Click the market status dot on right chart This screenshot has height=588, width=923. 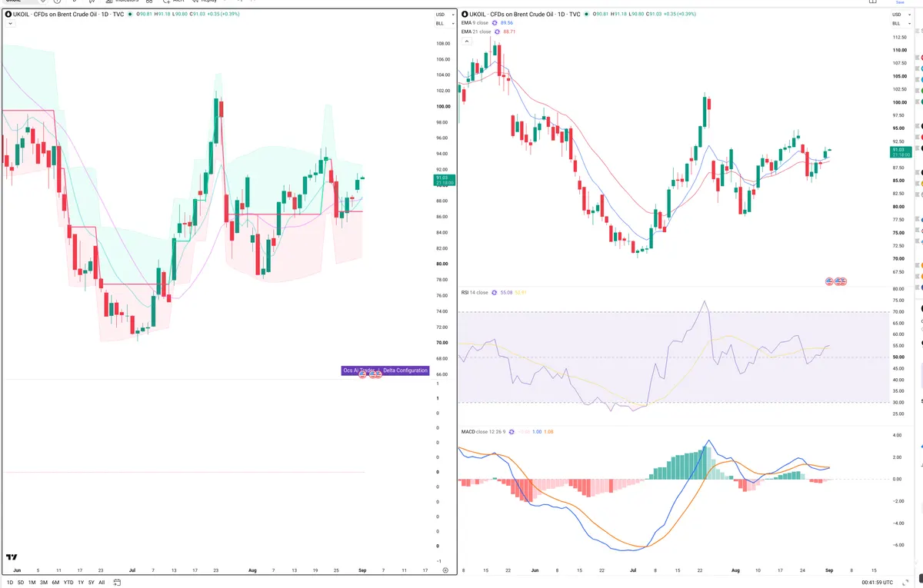tap(586, 14)
